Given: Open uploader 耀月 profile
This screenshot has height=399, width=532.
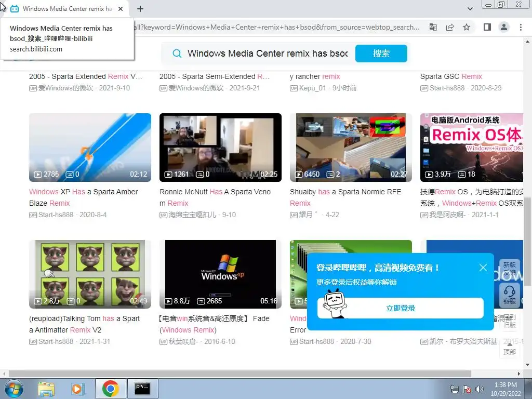Looking at the screenshot, I should pyautogui.click(x=305, y=215).
